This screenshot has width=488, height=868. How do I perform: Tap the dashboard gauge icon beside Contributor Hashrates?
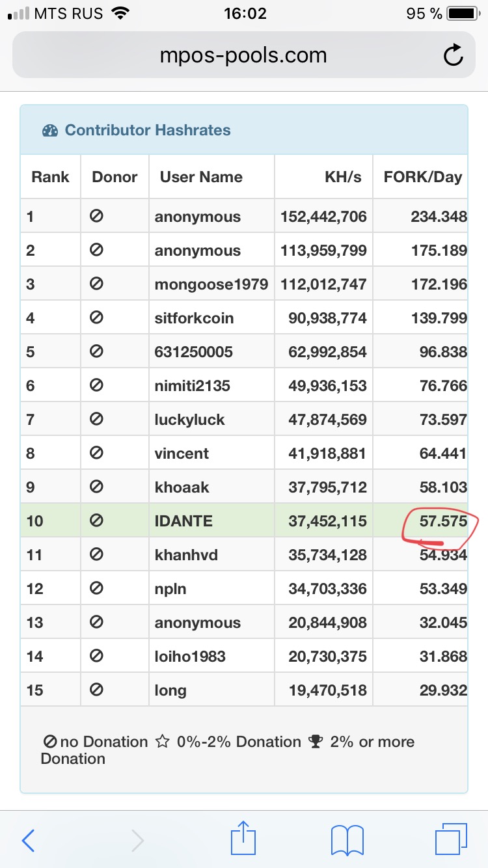[50, 131]
